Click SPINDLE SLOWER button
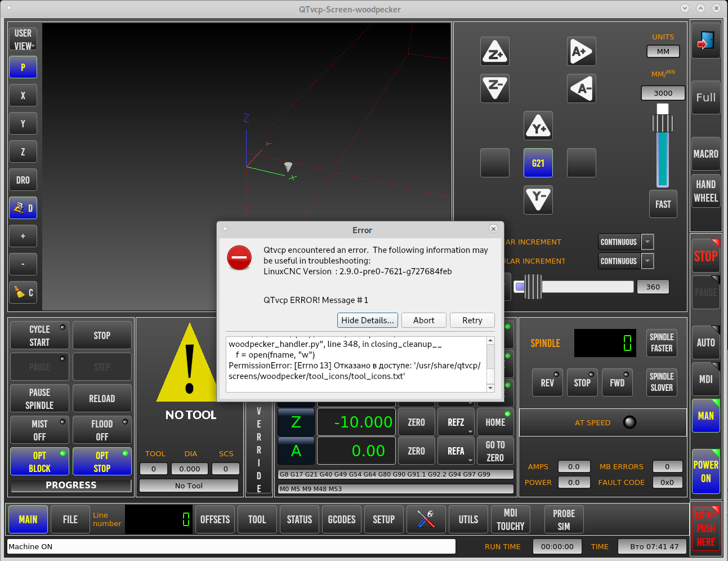Image resolution: width=728 pixels, height=561 pixels. coord(662,382)
